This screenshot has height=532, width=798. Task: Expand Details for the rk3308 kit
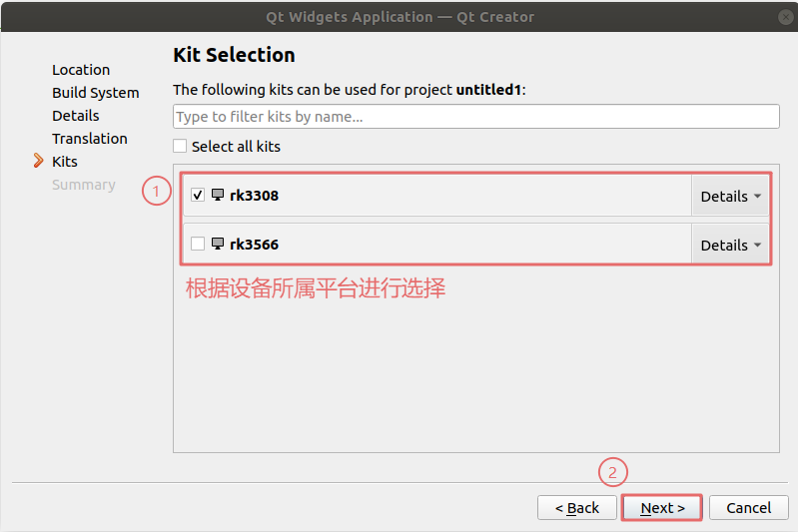click(x=730, y=196)
